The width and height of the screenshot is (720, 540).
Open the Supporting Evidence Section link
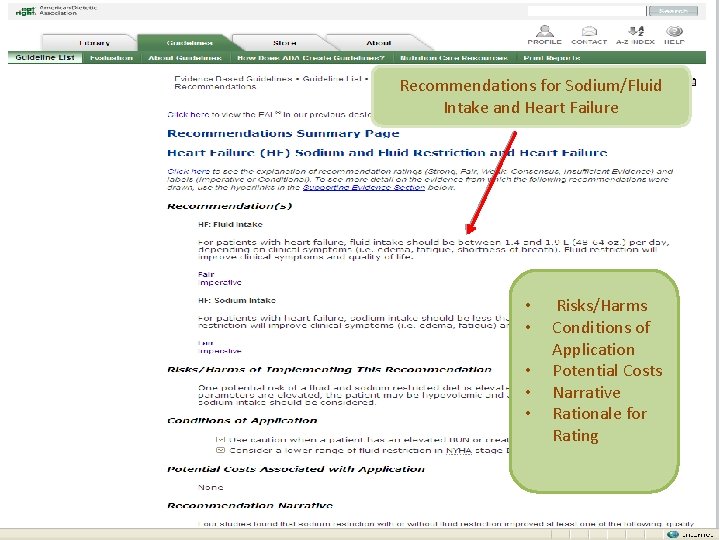pyautogui.click(x=364, y=187)
